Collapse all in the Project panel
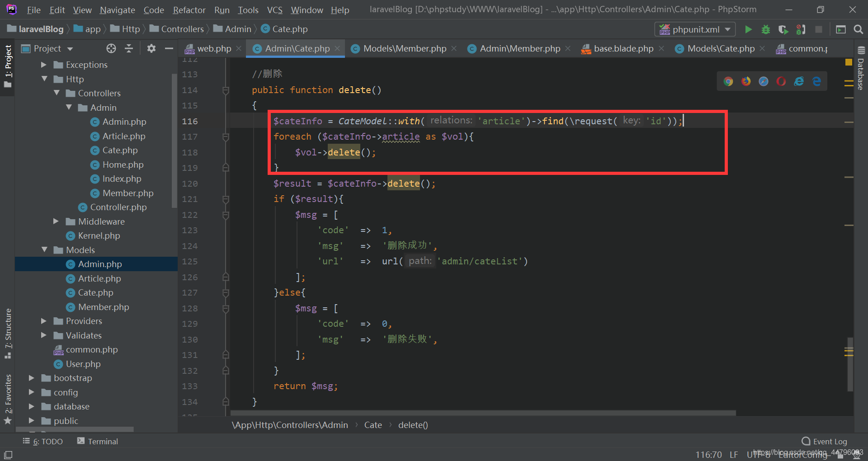 129,48
